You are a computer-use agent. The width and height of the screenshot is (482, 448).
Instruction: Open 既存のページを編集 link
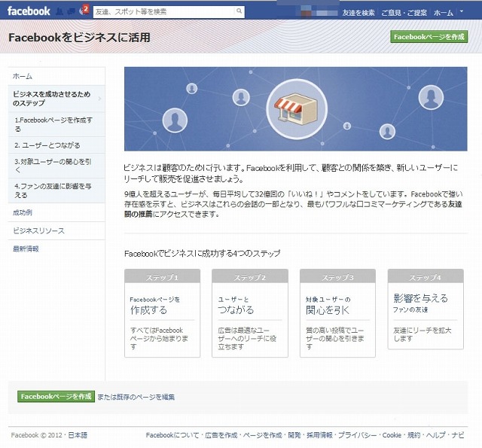pyautogui.click(x=145, y=397)
